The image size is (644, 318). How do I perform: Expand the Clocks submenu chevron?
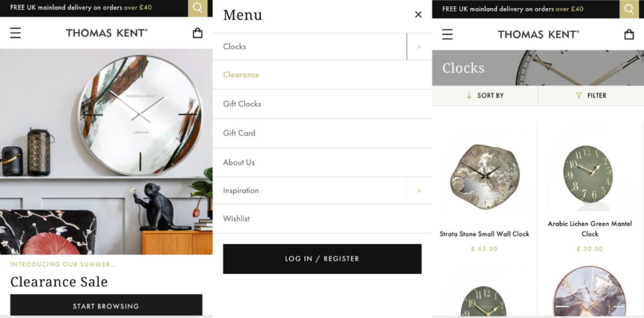click(419, 47)
